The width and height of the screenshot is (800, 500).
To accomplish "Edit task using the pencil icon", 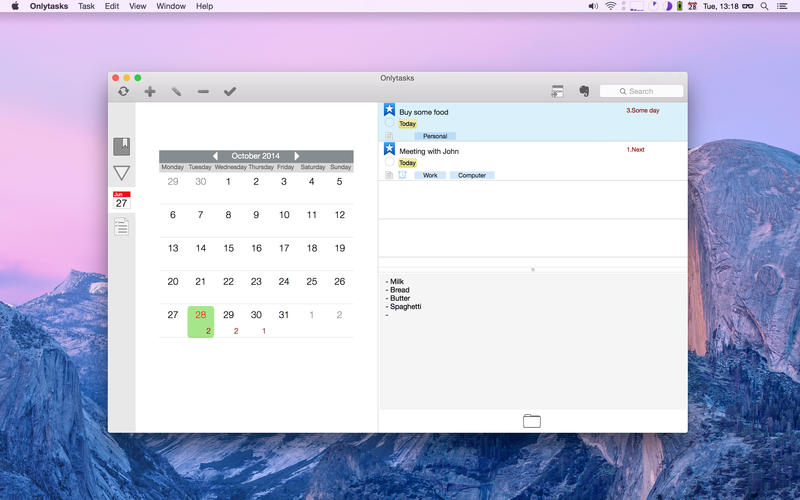I will pyautogui.click(x=177, y=91).
